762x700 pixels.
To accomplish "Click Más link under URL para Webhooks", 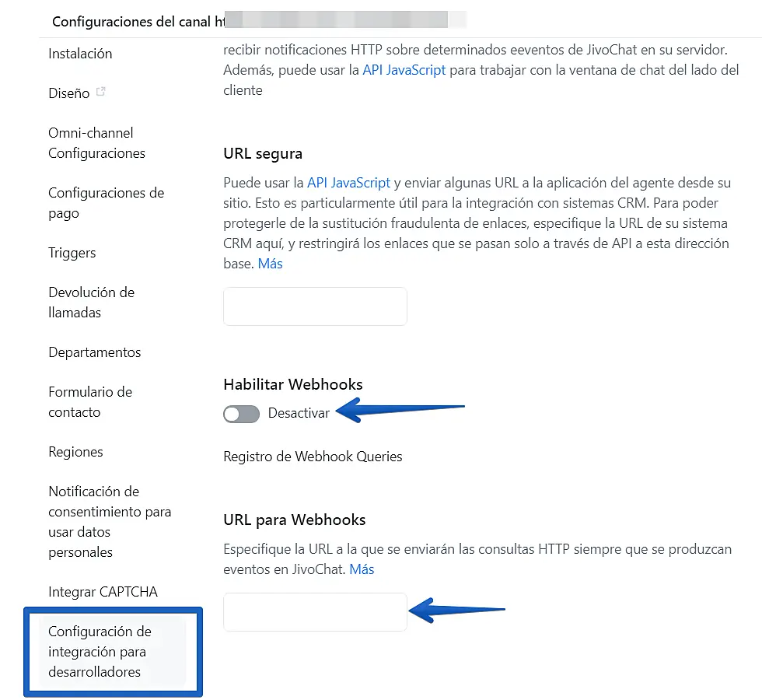I will (x=362, y=570).
